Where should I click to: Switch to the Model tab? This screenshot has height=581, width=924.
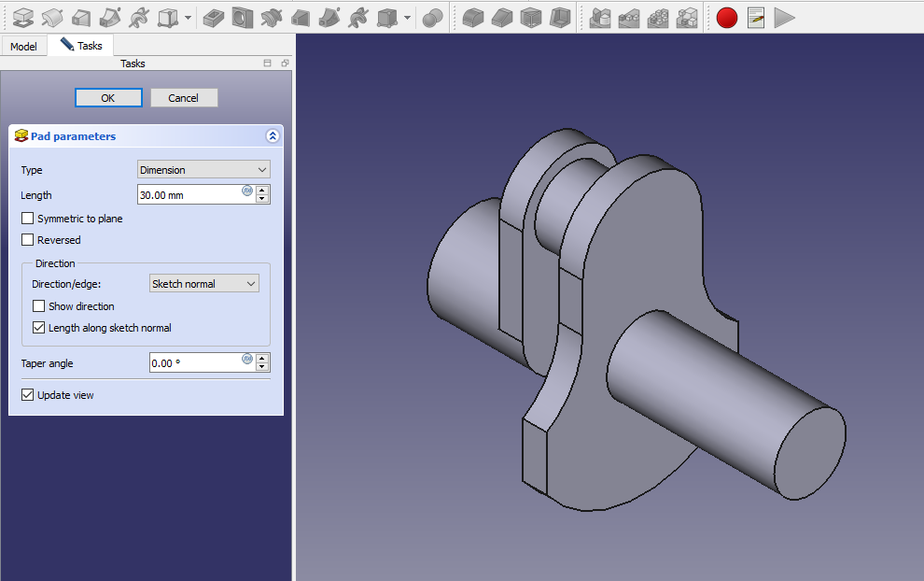23,46
